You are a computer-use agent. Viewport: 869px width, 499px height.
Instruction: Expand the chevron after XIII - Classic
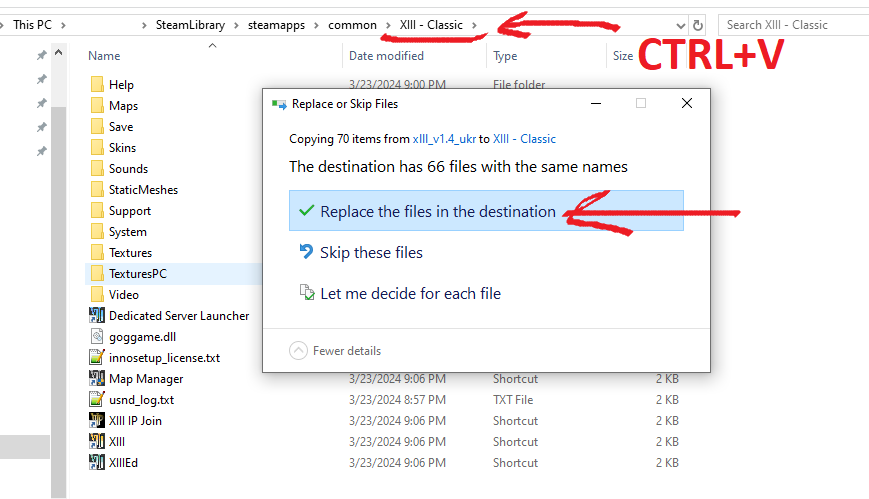[475, 24]
